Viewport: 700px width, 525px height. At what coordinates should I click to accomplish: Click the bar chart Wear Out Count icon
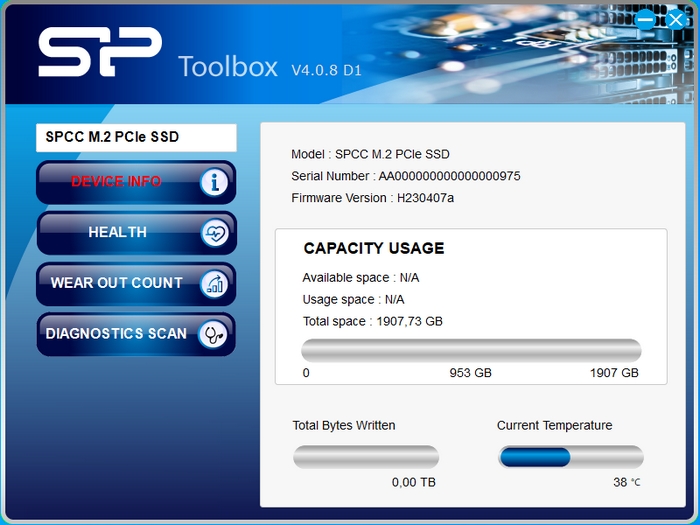[215, 284]
